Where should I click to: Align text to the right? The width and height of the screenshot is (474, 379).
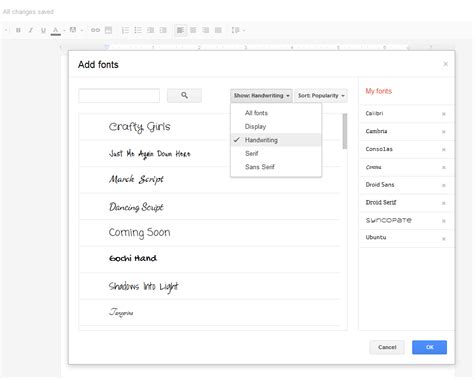coord(206,30)
